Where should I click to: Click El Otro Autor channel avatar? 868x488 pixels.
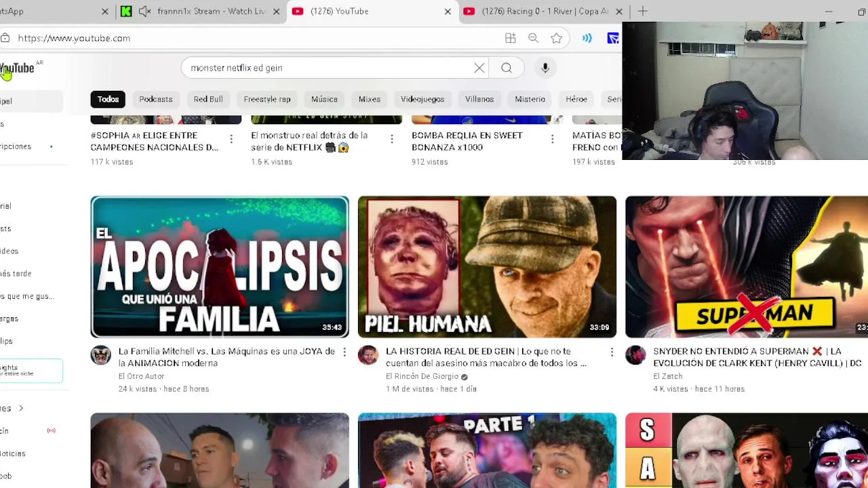click(101, 355)
